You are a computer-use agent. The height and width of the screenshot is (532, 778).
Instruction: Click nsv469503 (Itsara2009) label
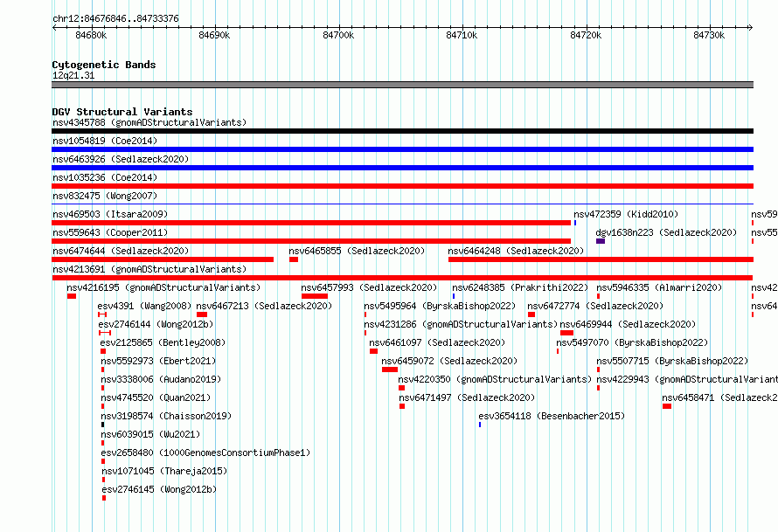pos(110,214)
